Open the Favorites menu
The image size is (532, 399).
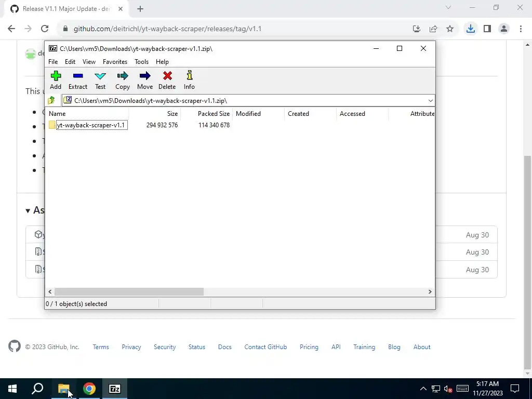point(115,62)
